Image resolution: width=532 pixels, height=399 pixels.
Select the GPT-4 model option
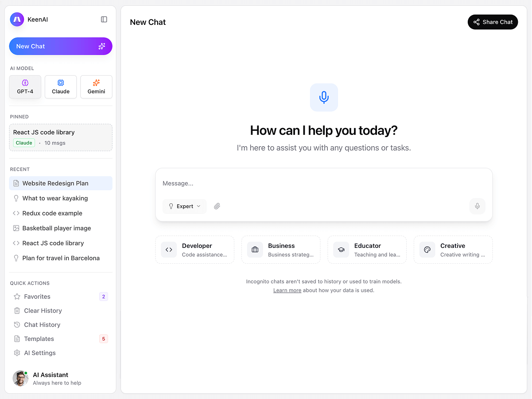25,87
